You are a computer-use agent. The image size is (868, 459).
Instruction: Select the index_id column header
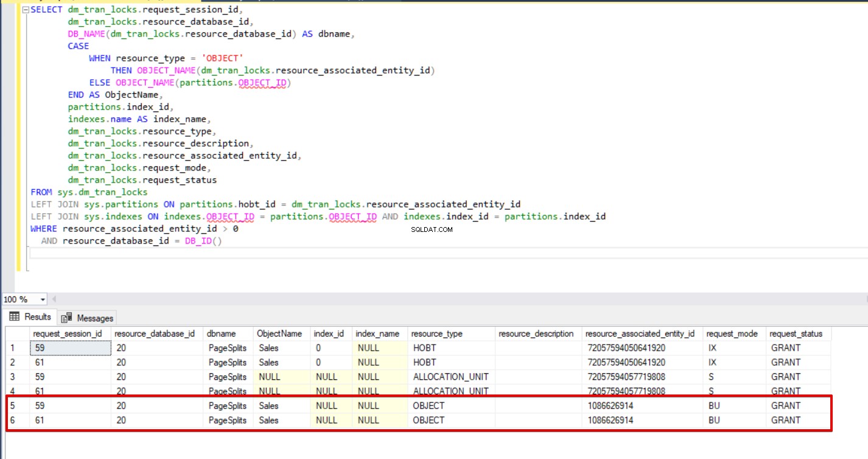[331, 334]
